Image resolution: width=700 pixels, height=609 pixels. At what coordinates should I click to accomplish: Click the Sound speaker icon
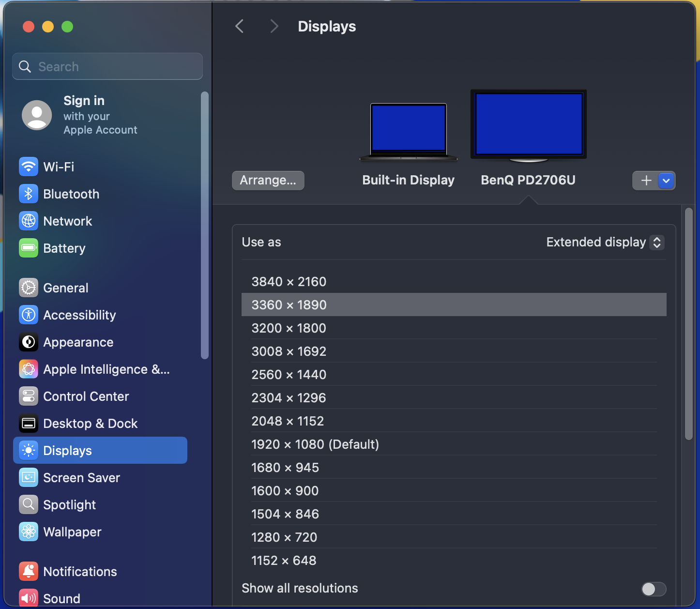tap(29, 599)
